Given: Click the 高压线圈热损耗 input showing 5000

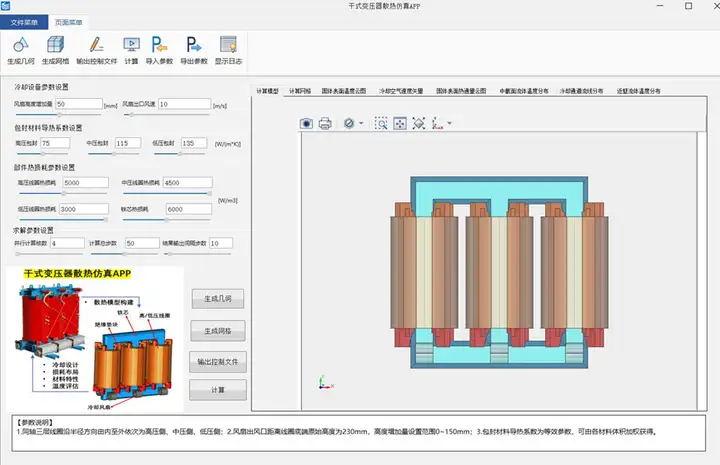Looking at the screenshot, I should [85, 183].
